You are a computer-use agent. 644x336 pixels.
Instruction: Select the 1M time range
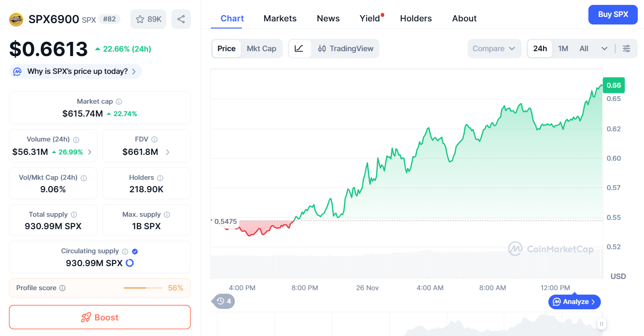click(563, 49)
